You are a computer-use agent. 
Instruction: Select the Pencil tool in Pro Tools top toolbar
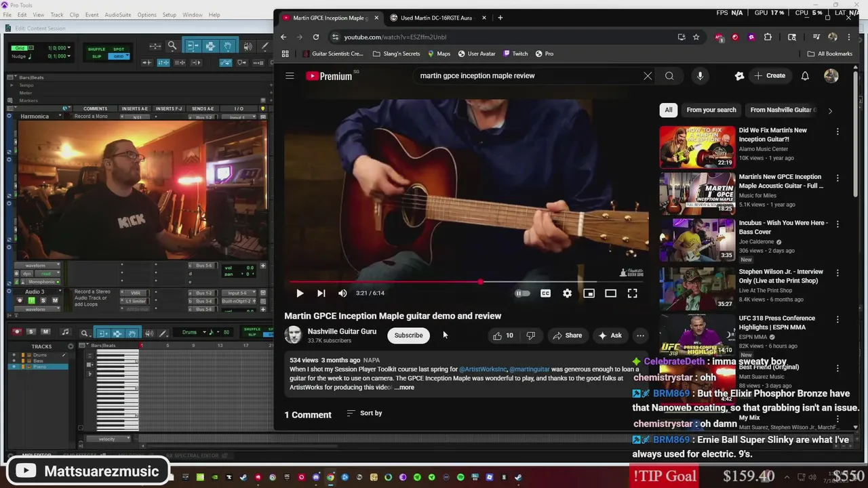(x=264, y=46)
